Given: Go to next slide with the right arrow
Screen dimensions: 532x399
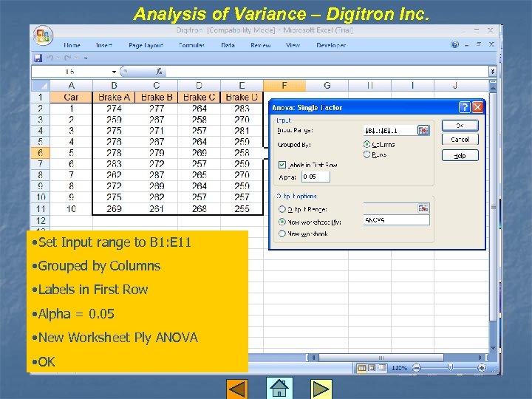Looking at the screenshot, I should tap(321, 389).
